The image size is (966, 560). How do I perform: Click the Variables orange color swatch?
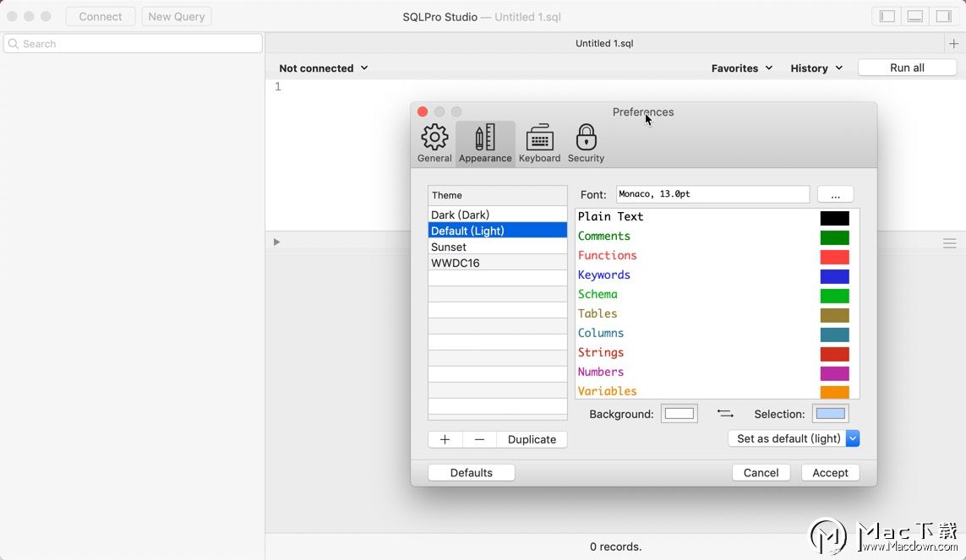click(x=834, y=391)
